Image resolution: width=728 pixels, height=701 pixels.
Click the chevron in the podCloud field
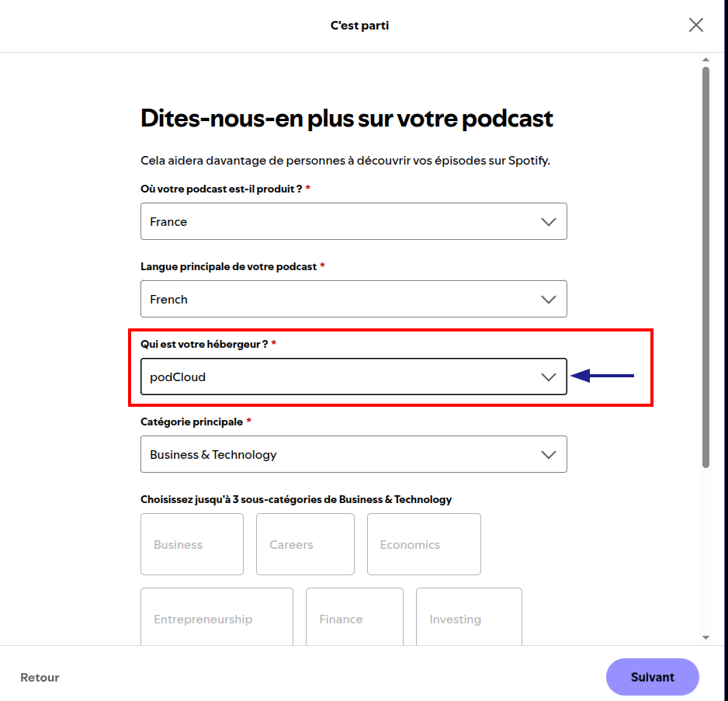tap(548, 377)
